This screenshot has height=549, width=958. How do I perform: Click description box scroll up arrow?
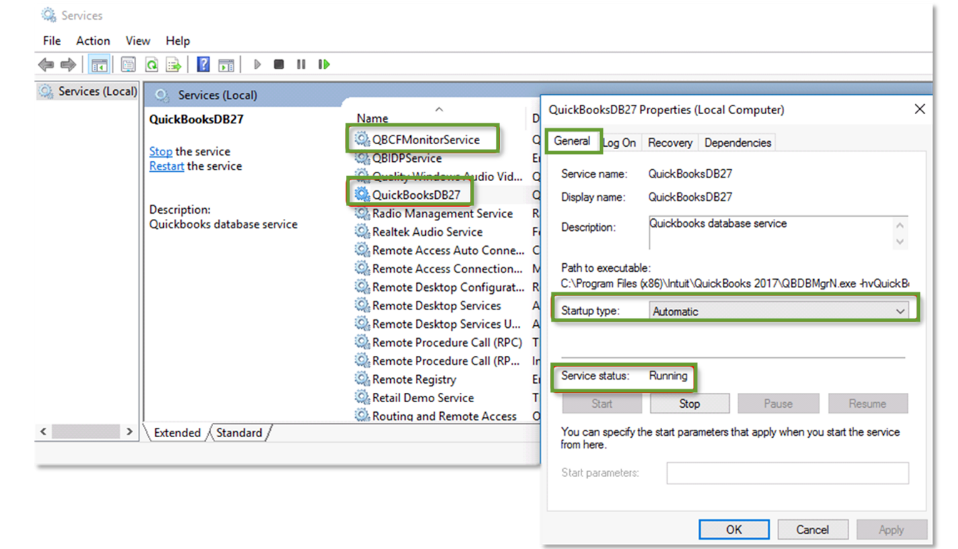pyautogui.click(x=900, y=225)
